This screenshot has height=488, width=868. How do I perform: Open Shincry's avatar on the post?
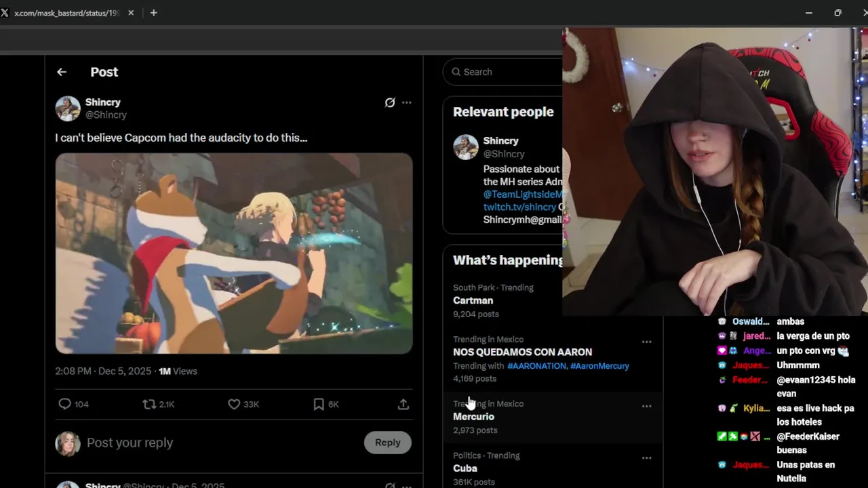(68, 108)
